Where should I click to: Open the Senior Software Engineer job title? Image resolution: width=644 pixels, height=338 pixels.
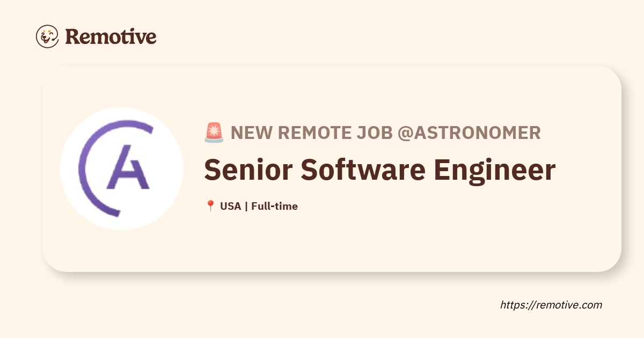(379, 170)
